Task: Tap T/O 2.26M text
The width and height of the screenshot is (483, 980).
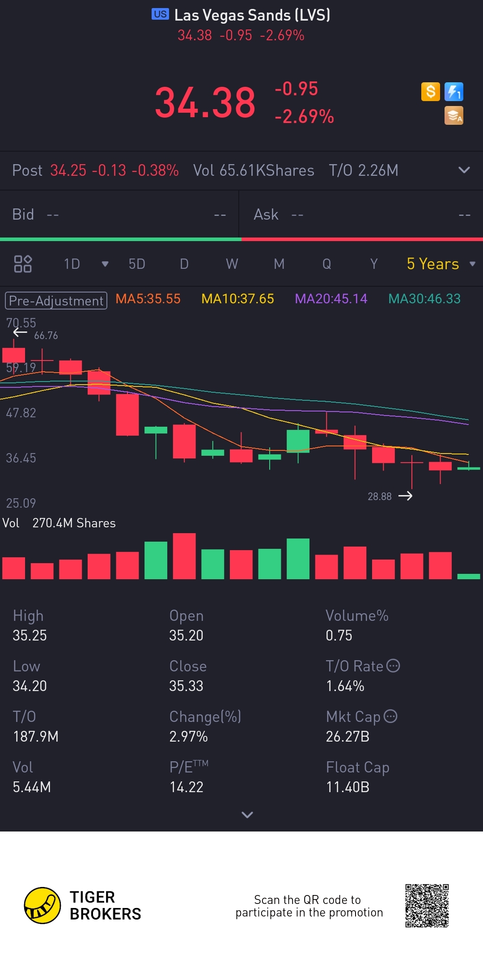Action: (x=364, y=170)
